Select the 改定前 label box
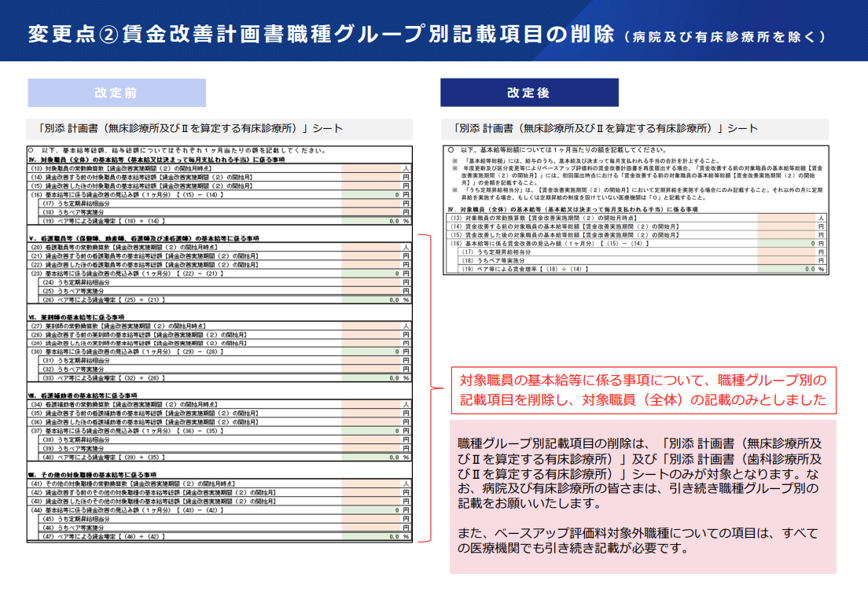Screen dimensions: 868x592 pos(117,93)
